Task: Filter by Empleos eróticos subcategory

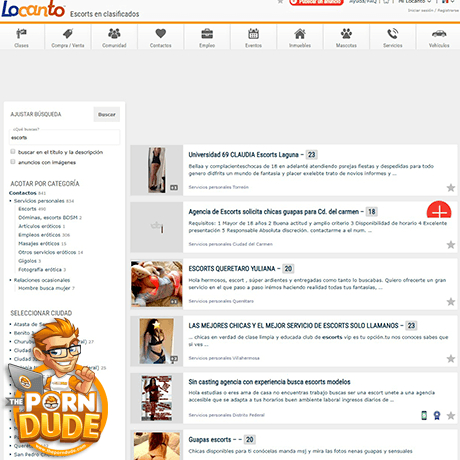Action: click(40, 235)
